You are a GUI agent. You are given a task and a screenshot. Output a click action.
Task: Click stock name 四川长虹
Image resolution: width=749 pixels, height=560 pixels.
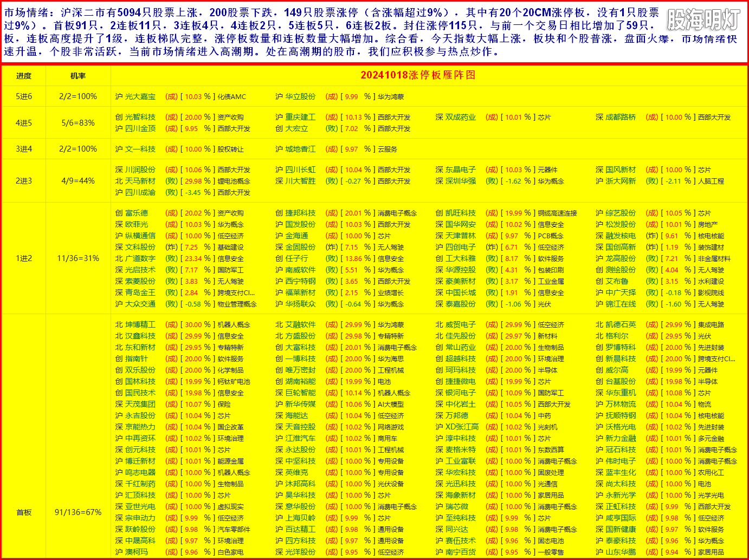tap(300, 170)
